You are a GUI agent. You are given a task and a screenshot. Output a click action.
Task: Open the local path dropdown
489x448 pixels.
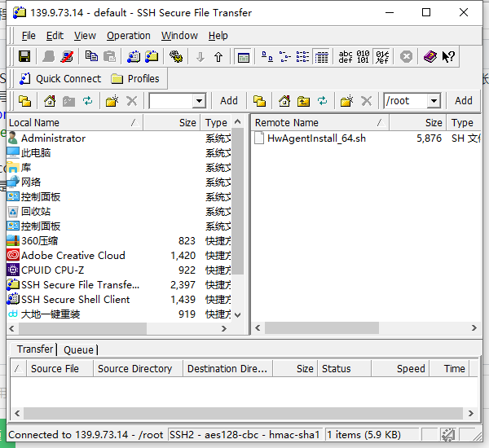pyautogui.click(x=199, y=101)
